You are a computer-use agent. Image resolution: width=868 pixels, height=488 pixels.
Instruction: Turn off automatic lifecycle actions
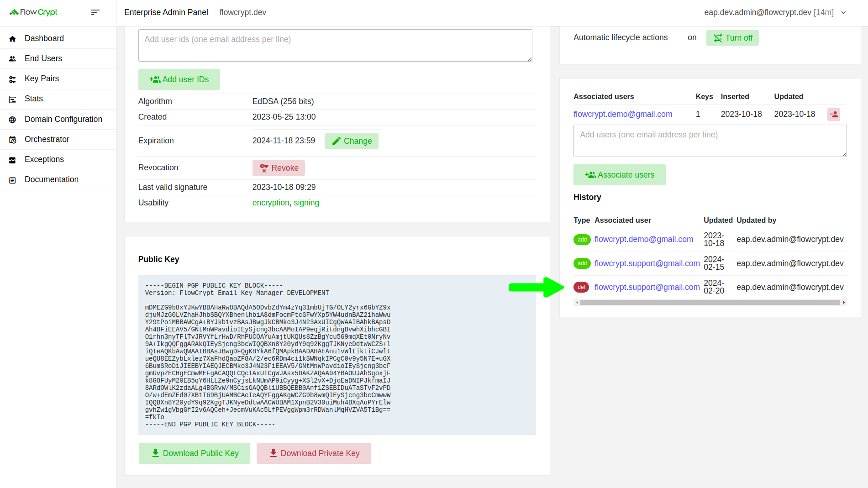732,38
